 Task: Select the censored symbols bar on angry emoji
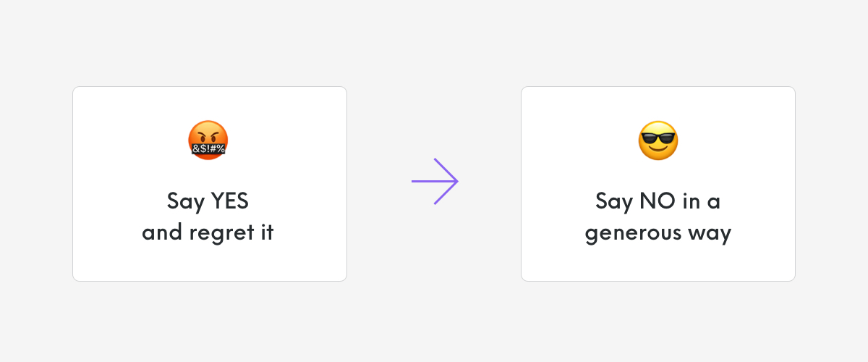click(208, 149)
